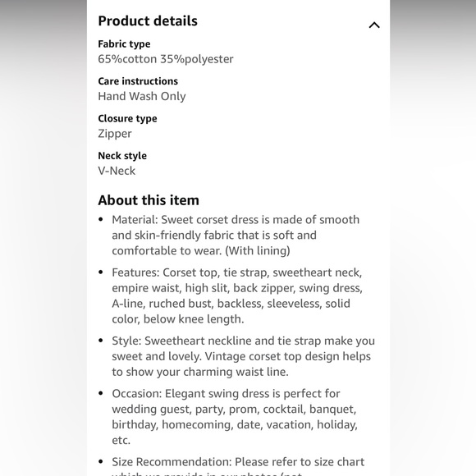Click the 65%cotton 35%polyester value
476x476 pixels.
click(166, 59)
